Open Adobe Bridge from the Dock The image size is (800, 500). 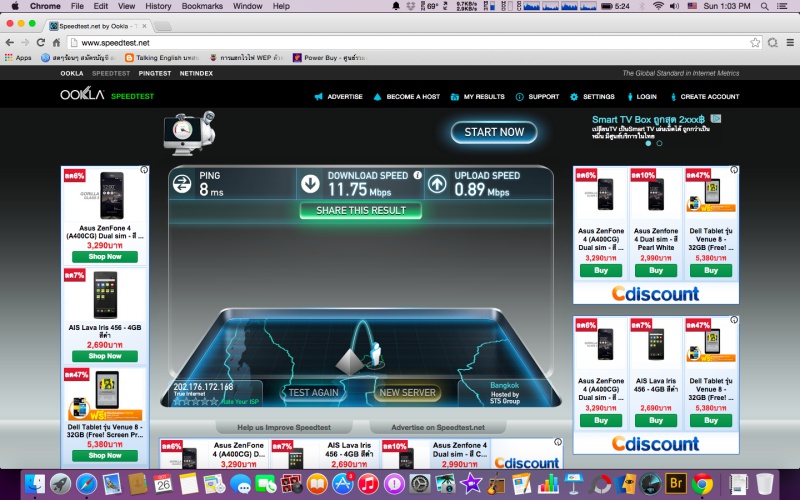point(677,483)
